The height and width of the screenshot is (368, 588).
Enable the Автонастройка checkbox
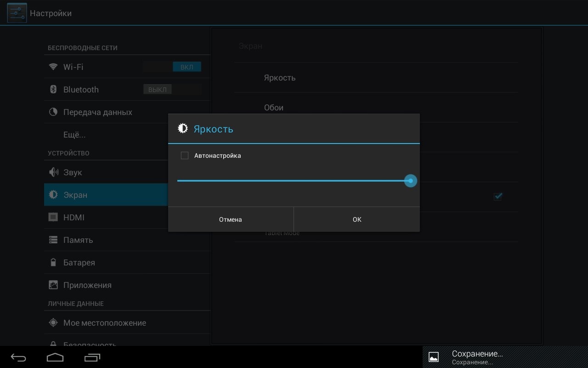[x=185, y=155]
